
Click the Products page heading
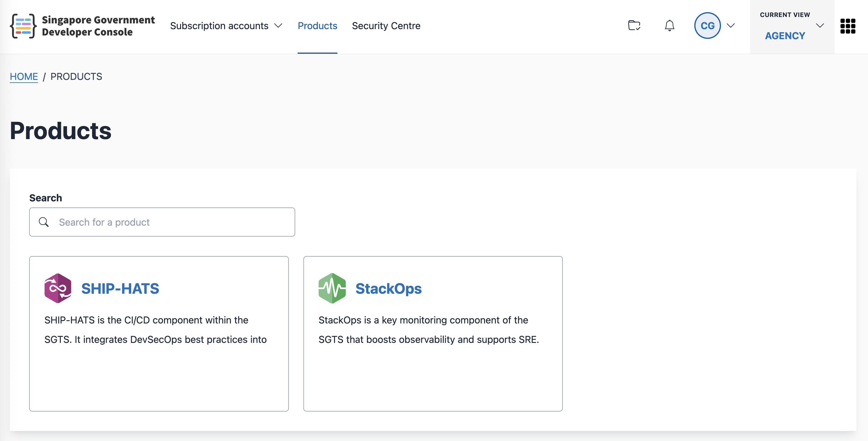click(x=61, y=131)
